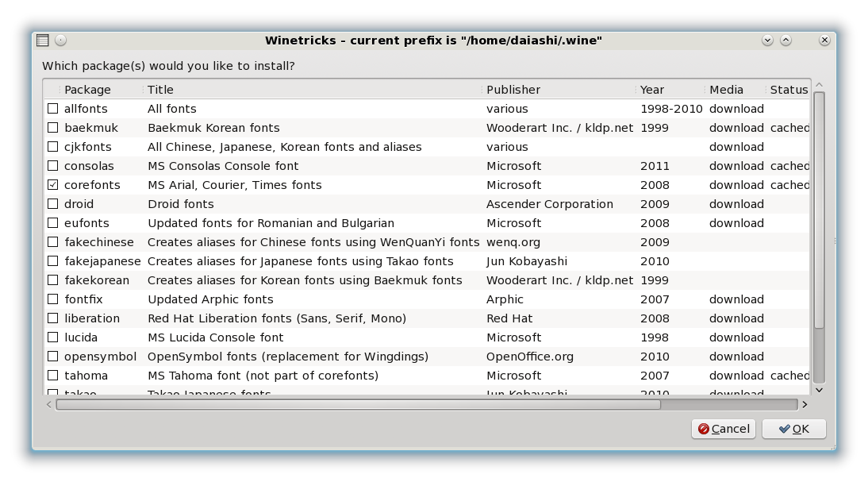Select the 'All fonts' title cell
868x482 pixels.
coord(171,109)
